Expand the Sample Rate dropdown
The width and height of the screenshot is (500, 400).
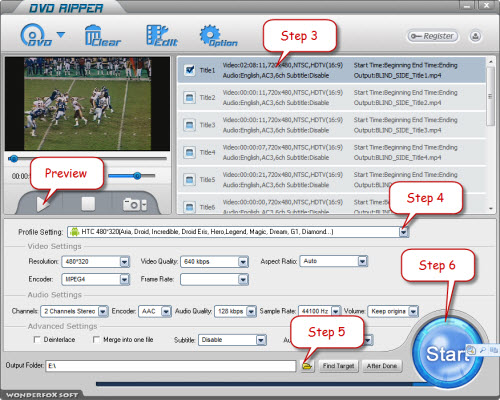[336, 311]
